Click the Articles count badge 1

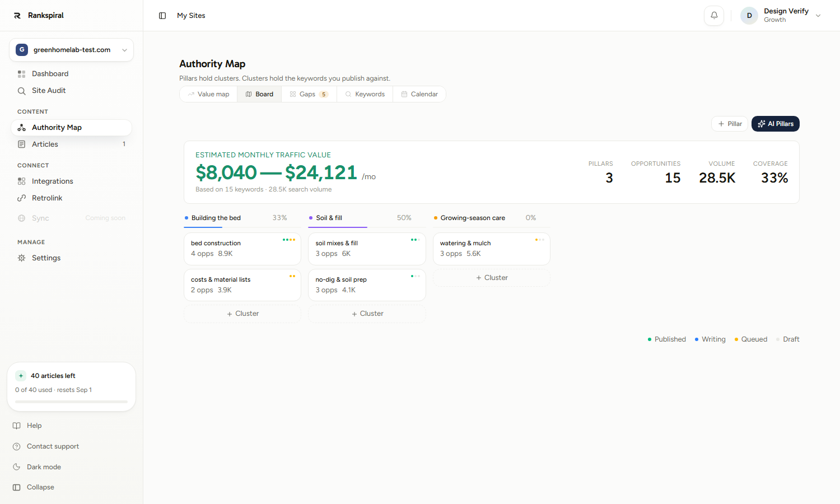124,144
